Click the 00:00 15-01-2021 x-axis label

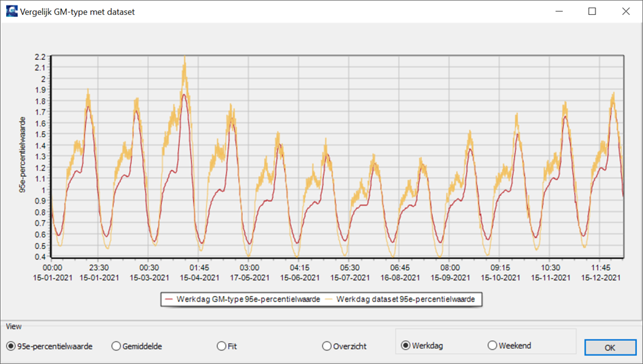pyautogui.click(x=52, y=273)
